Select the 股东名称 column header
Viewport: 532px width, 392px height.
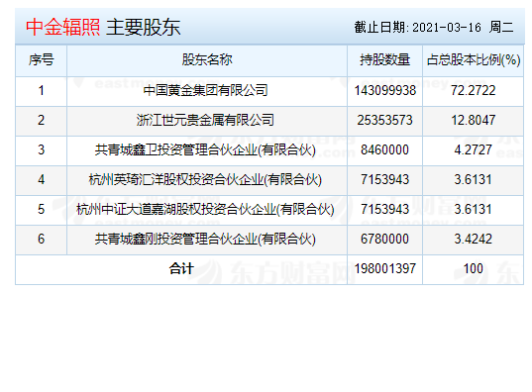pos(207,60)
